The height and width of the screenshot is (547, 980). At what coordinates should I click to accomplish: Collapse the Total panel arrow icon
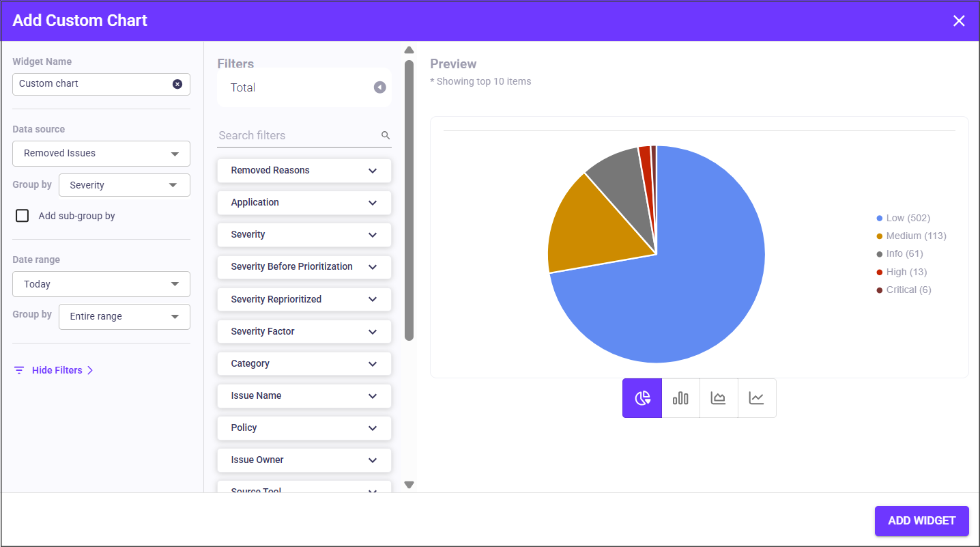pos(380,87)
